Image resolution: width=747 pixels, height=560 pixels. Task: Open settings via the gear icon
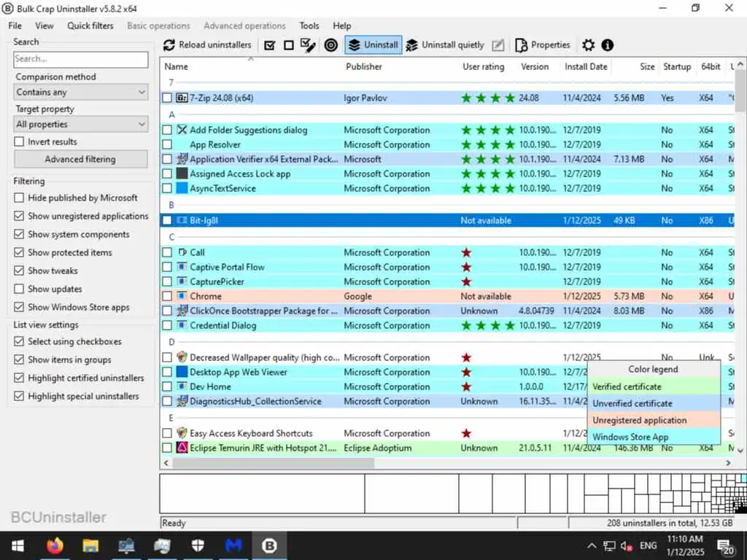589,45
